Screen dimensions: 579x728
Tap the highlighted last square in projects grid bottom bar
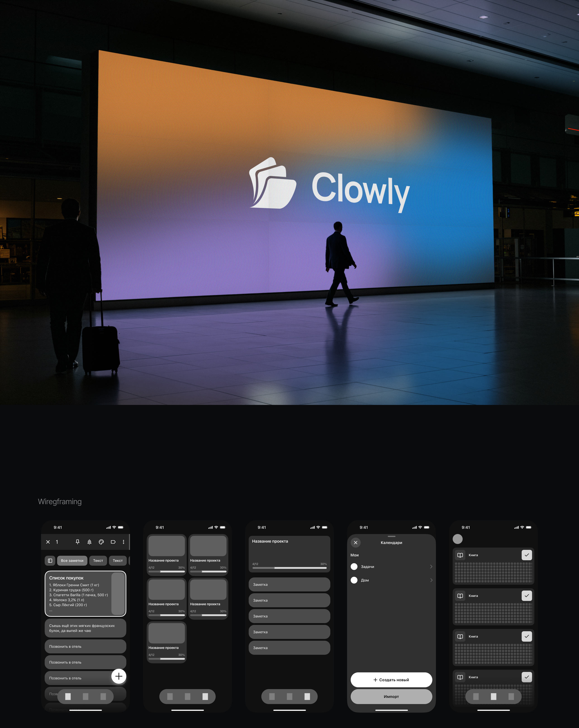205,696
